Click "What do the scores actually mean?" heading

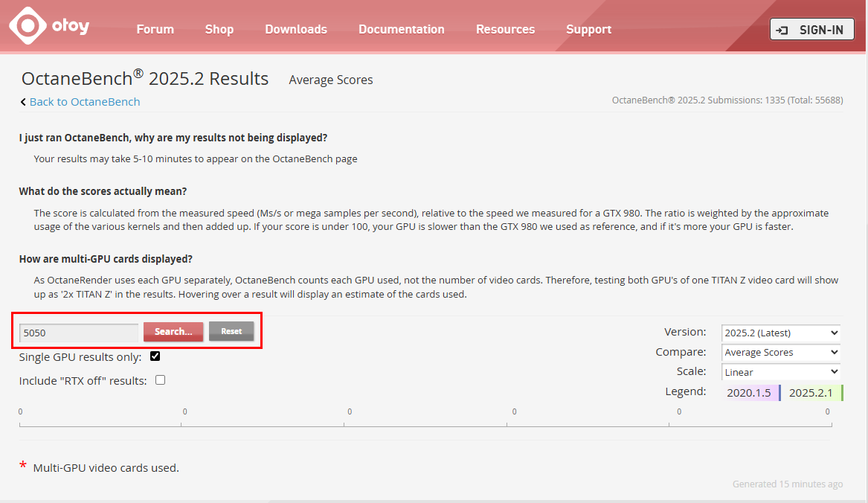(x=103, y=191)
